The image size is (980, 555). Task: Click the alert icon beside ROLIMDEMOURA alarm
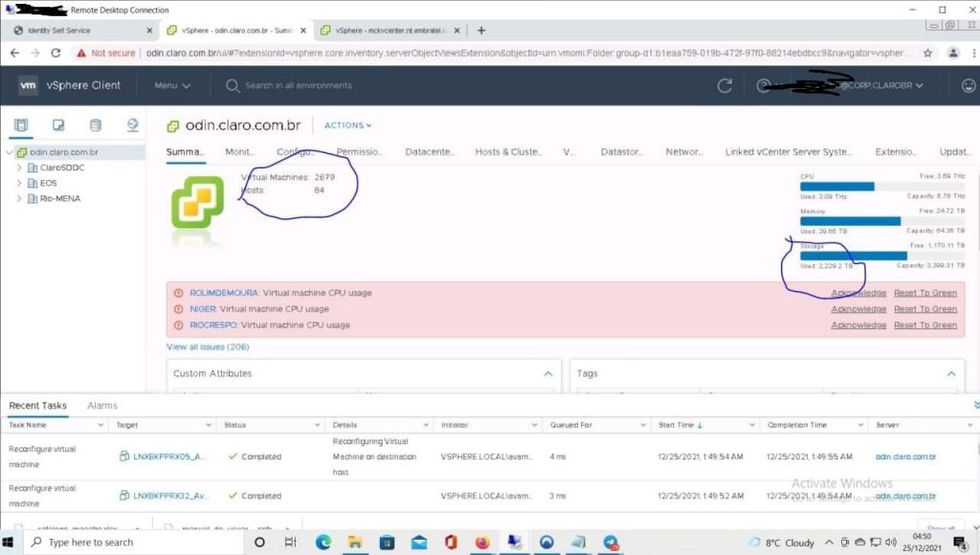(178, 293)
